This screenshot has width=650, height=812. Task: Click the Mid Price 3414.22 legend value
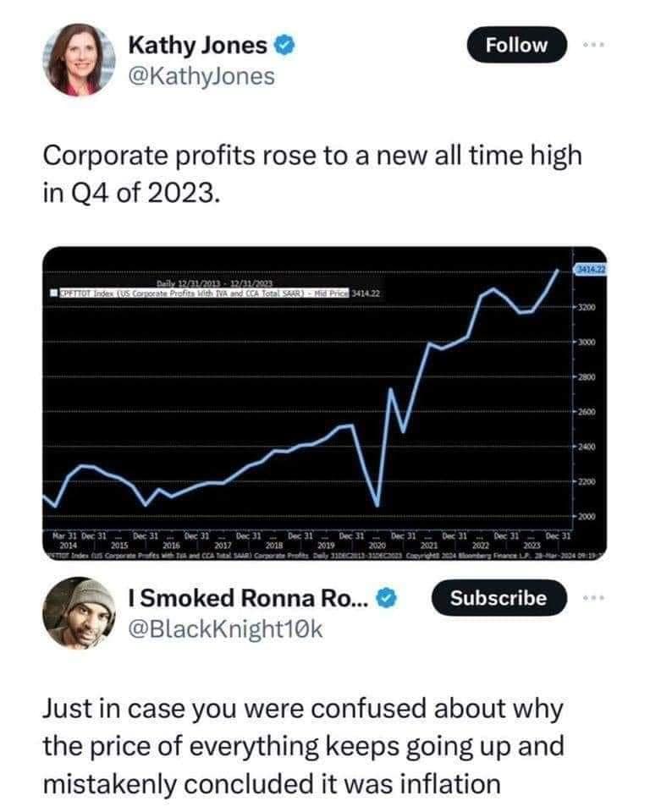[x=368, y=292]
